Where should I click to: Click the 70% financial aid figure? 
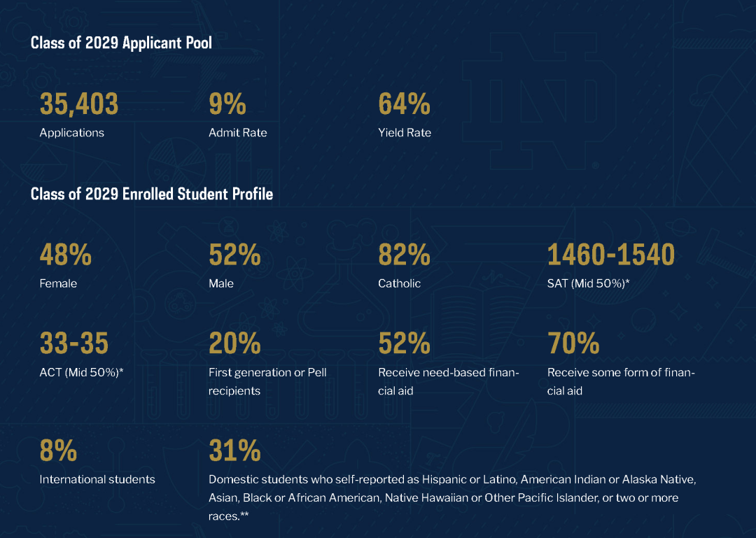pyautogui.click(x=573, y=344)
